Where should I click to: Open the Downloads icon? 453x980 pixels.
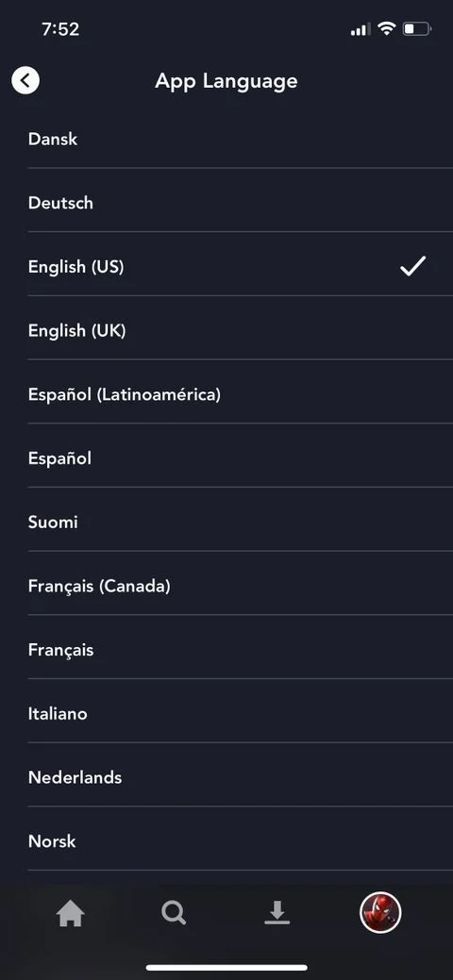click(x=277, y=913)
